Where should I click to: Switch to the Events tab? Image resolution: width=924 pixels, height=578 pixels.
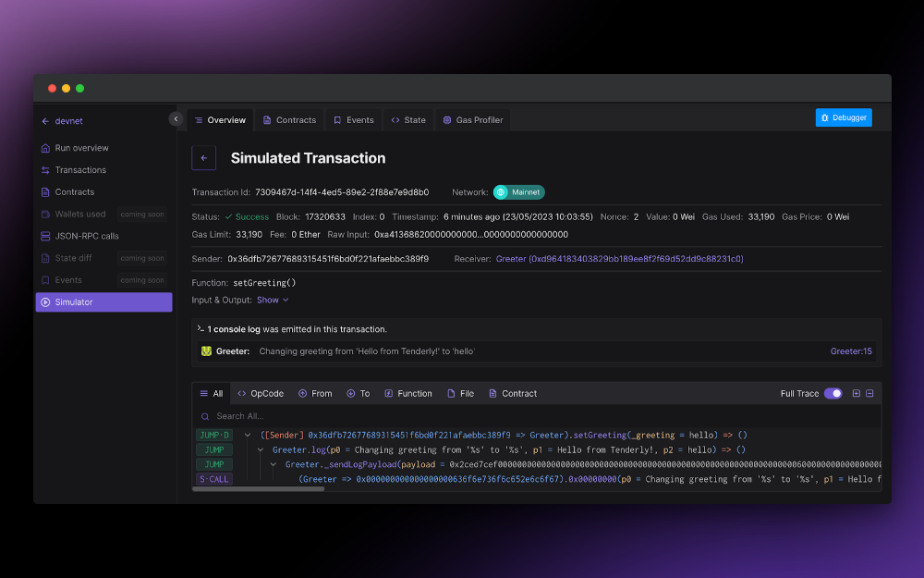coord(354,120)
